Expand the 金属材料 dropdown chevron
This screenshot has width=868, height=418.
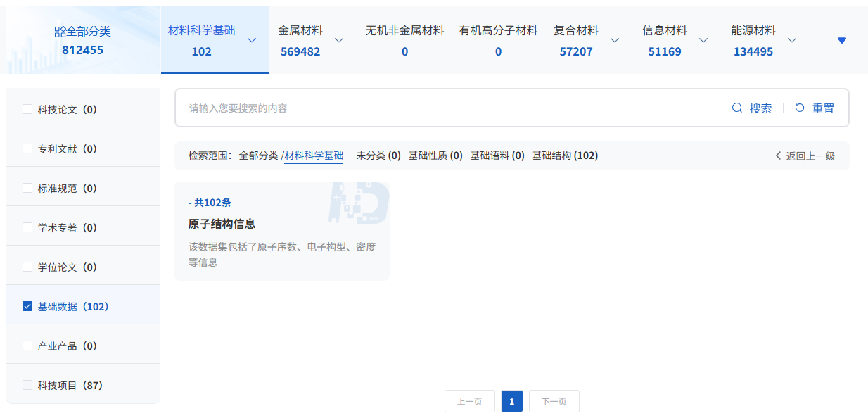(339, 40)
